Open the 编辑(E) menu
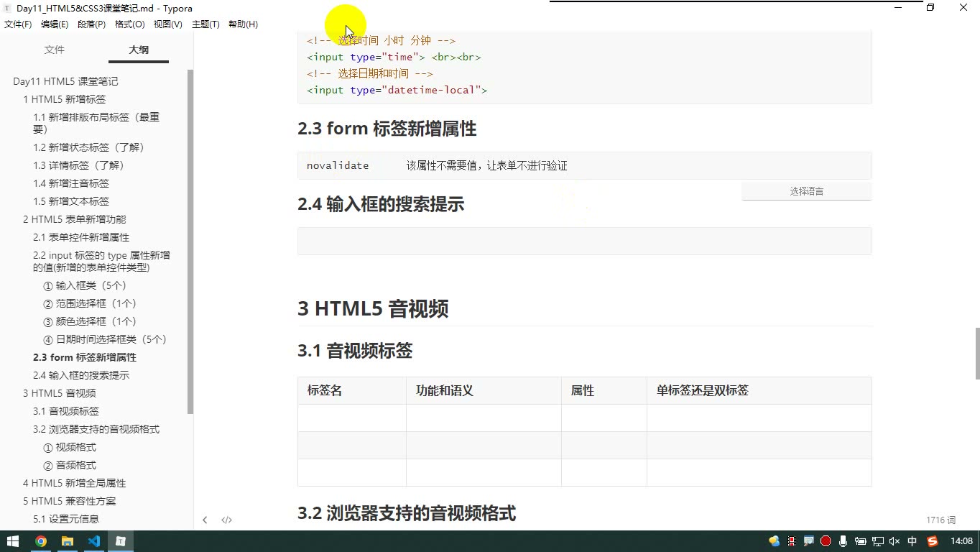Viewport: 980px width, 552px height. tap(55, 24)
